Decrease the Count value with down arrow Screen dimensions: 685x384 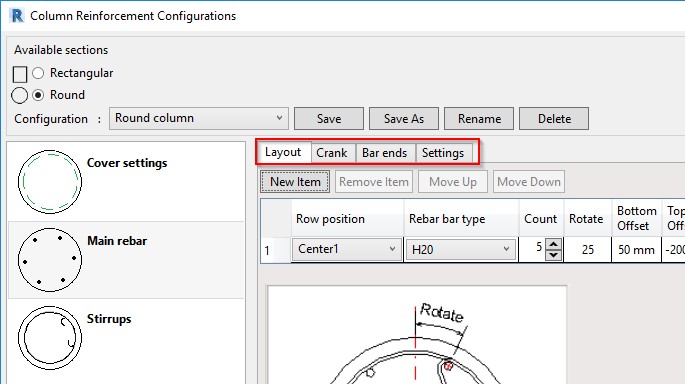pyautogui.click(x=554, y=255)
